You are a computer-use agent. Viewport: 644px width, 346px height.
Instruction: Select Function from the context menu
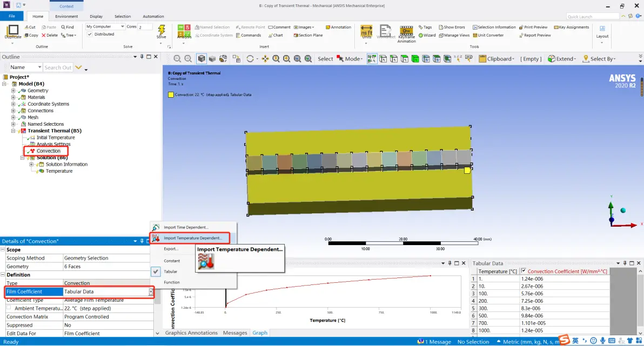[x=172, y=282]
